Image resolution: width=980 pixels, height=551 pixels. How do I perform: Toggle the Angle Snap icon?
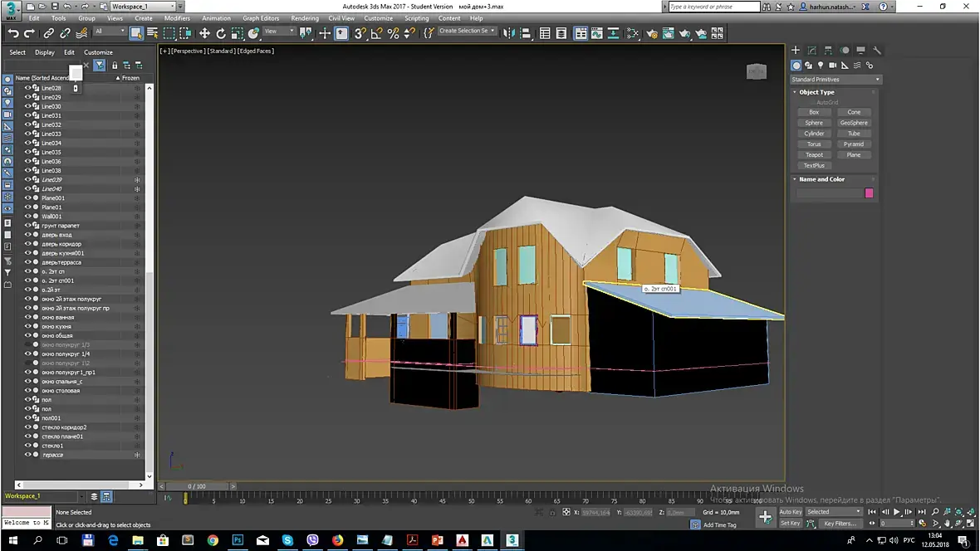pyautogui.click(x=376, y=34)
